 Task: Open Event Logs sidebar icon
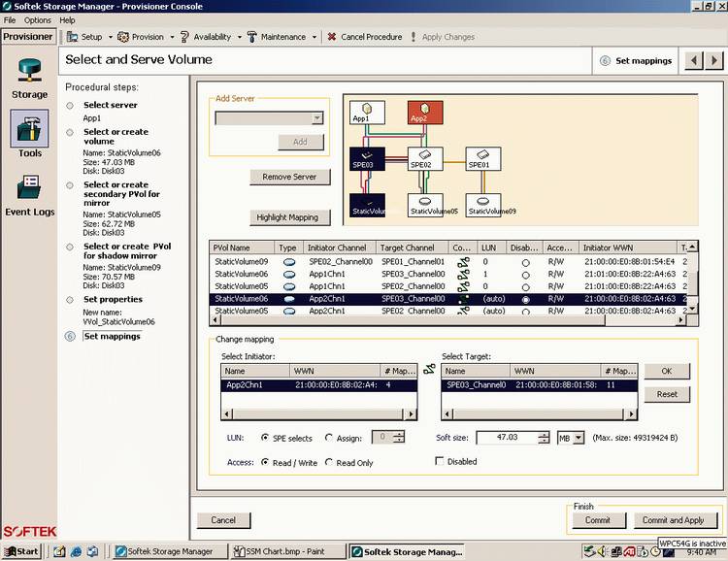pyautogui.click(x=30, y=186)
